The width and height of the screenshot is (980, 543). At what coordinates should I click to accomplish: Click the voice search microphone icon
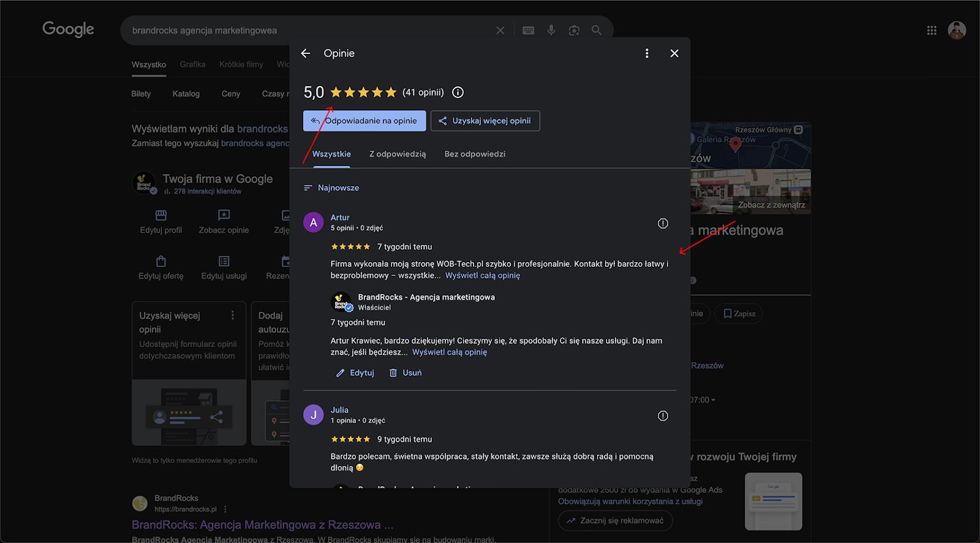551,30
